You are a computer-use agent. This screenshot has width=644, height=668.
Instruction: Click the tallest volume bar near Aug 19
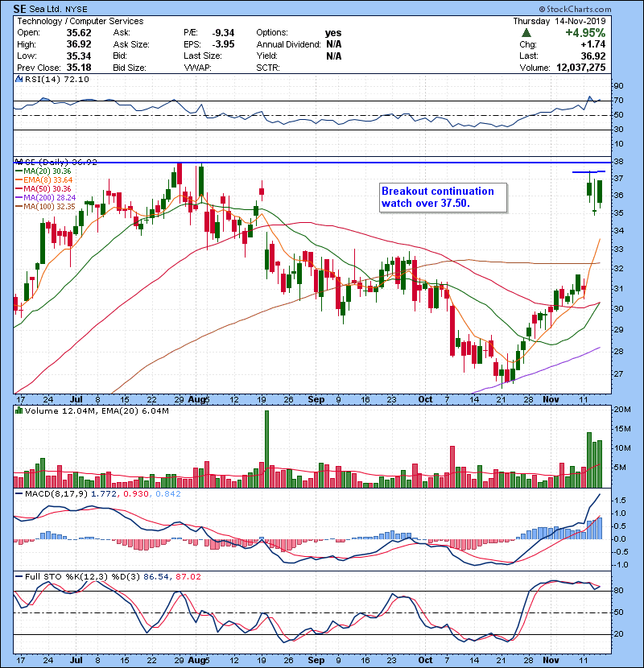click(x=266, y=449)
